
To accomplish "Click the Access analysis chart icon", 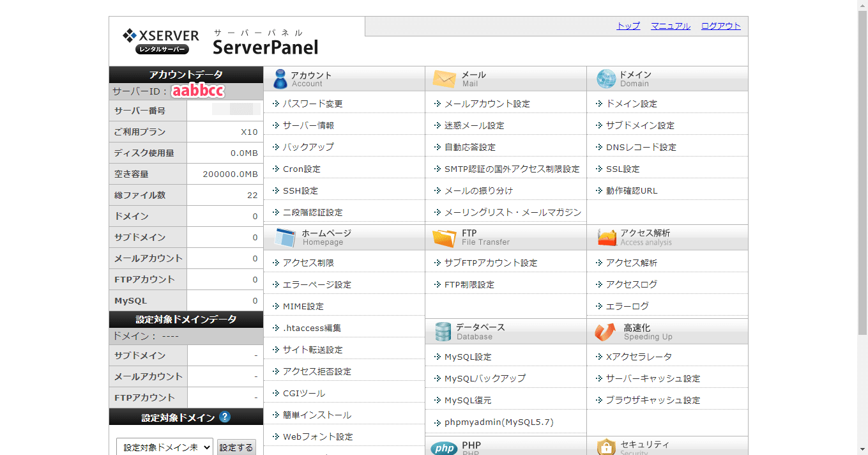I will click(607, 237).
